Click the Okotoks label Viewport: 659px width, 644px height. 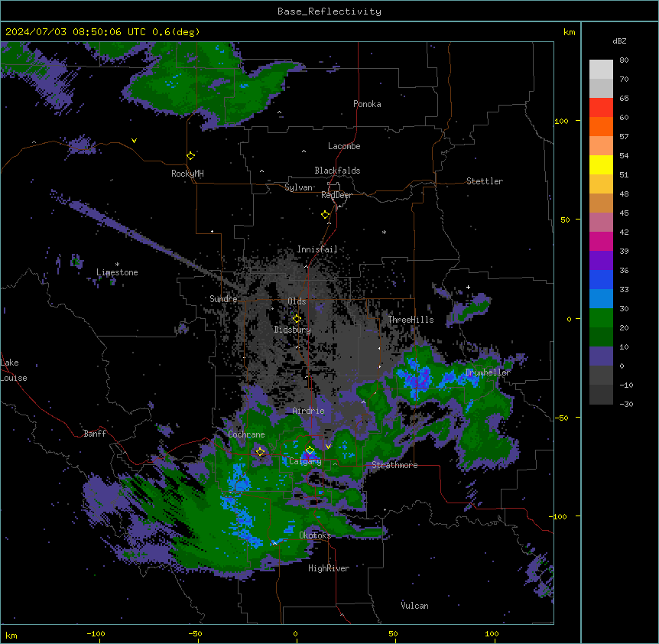click(x=315, y=535)
